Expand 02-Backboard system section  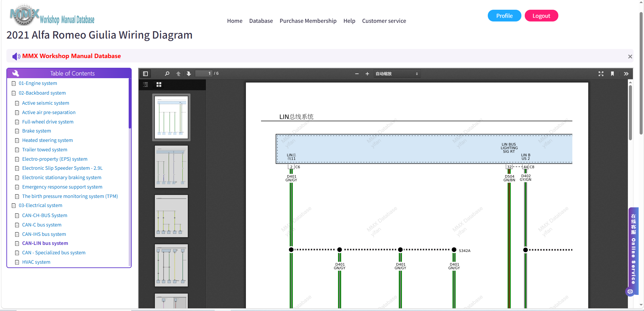[42, 93]
